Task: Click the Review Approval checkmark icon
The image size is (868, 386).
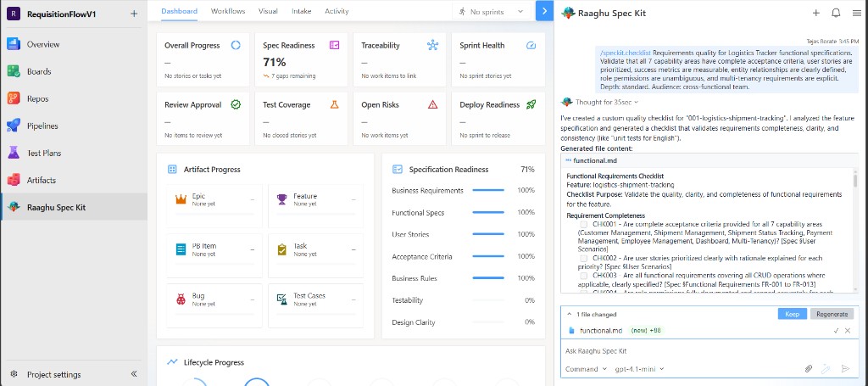Action: click(236, 104)
